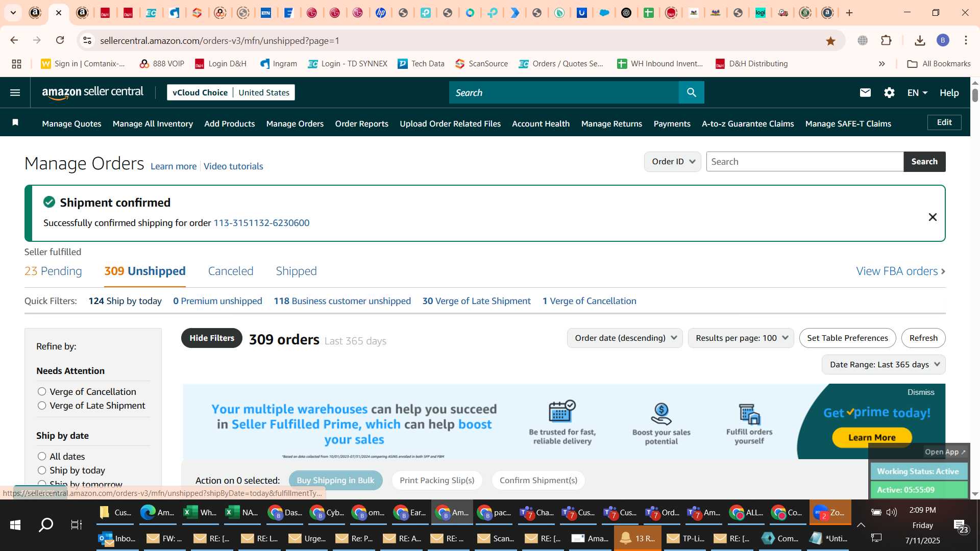Click the search magnifier button in header
This screenshot has height=551, width=980.
pyautogui.click(x=692, y=92)
